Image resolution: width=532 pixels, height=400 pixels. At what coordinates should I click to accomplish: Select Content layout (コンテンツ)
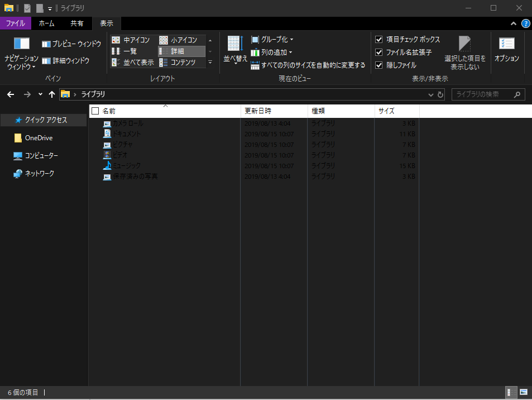(178, 63)
